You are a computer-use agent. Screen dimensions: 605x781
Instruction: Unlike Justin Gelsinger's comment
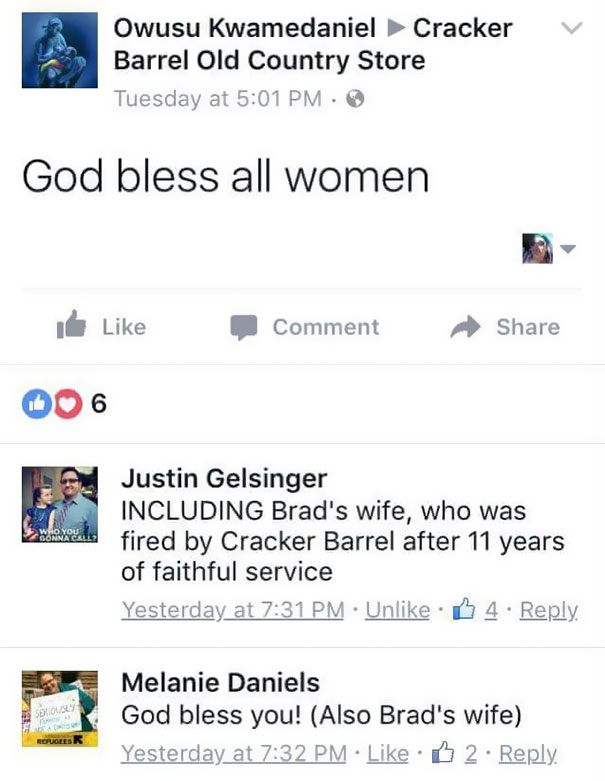point(397,609)
